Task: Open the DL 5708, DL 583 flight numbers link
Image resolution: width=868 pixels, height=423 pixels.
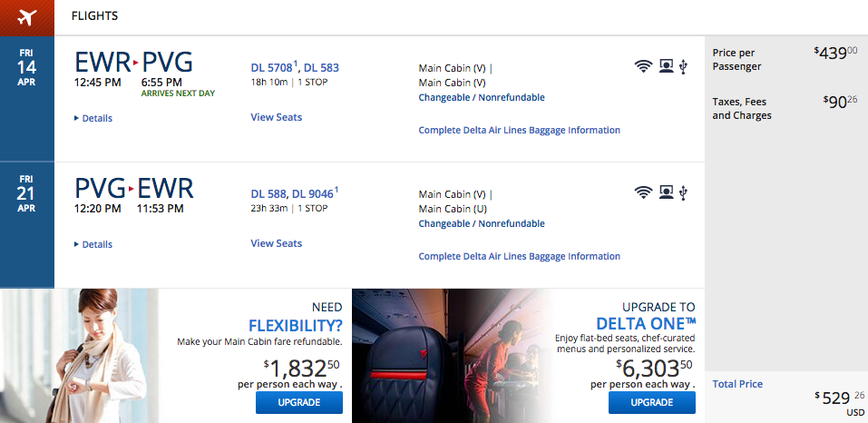Action: [294, 68]
